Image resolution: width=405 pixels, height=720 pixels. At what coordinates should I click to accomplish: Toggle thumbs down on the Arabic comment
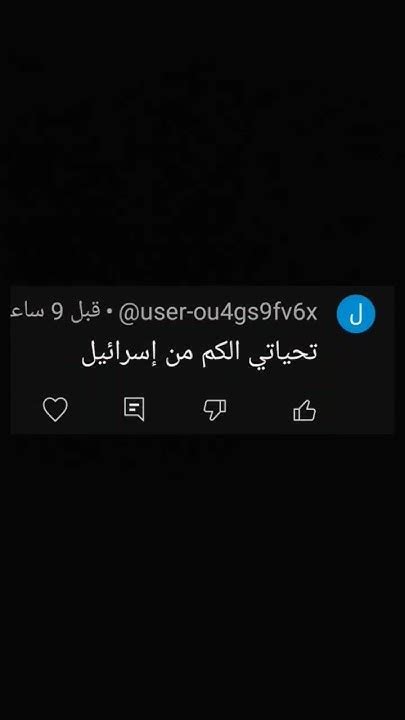click(x=215, y=410)
